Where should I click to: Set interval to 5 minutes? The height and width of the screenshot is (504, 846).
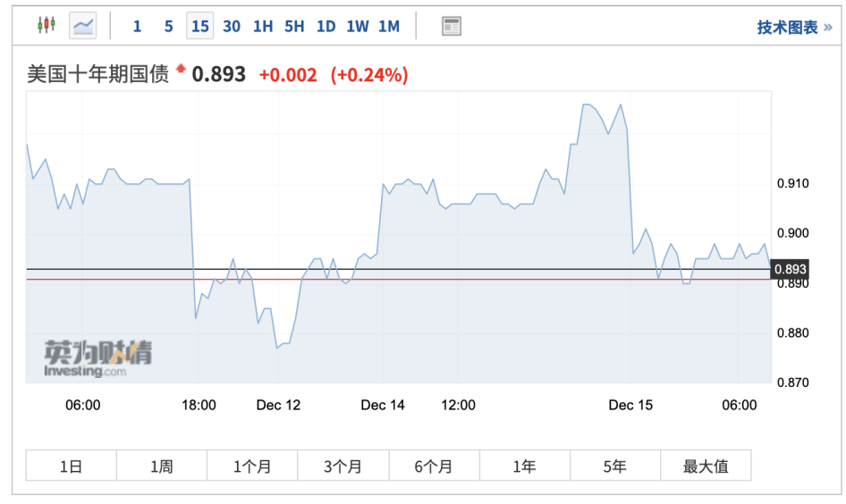click(x=168, y=26)
